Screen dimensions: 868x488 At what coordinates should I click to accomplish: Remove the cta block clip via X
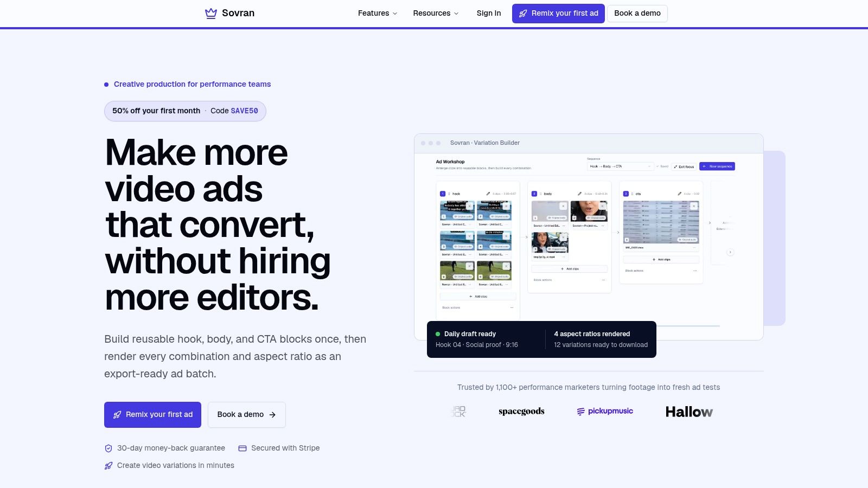pyautogui.click(x=694, y=206)
